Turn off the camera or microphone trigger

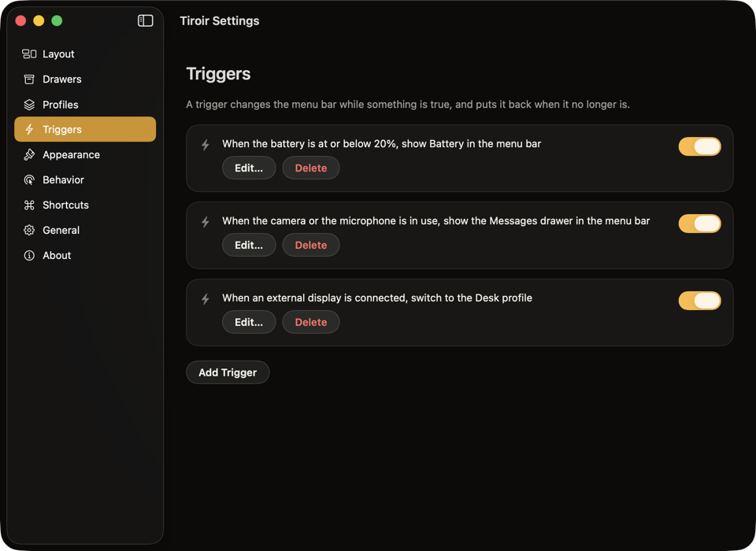click(x=699, y=224)
